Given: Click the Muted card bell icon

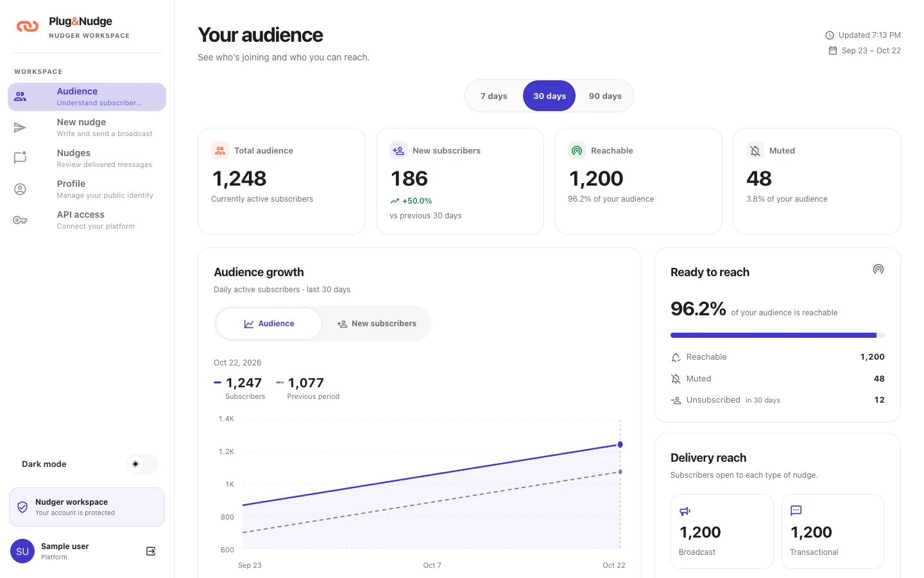Looking at the screenshot, I should [x=755, y=150].
